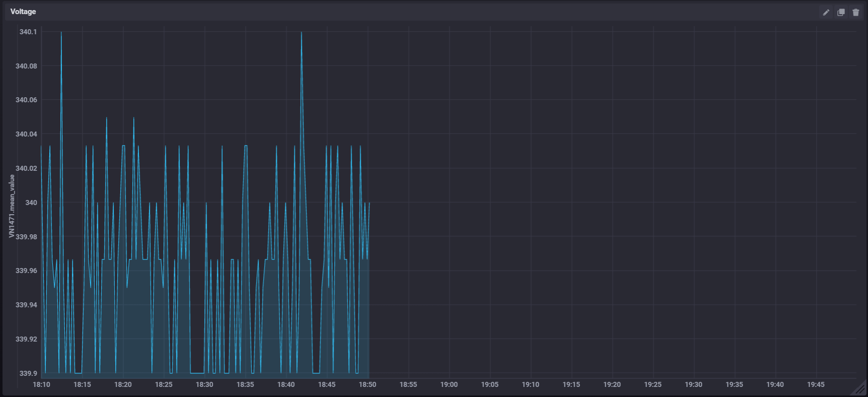Click the "339.9" y-axis label
This screenshot has width=868, height=397.
pyautogui.click(x=28, y=373)
